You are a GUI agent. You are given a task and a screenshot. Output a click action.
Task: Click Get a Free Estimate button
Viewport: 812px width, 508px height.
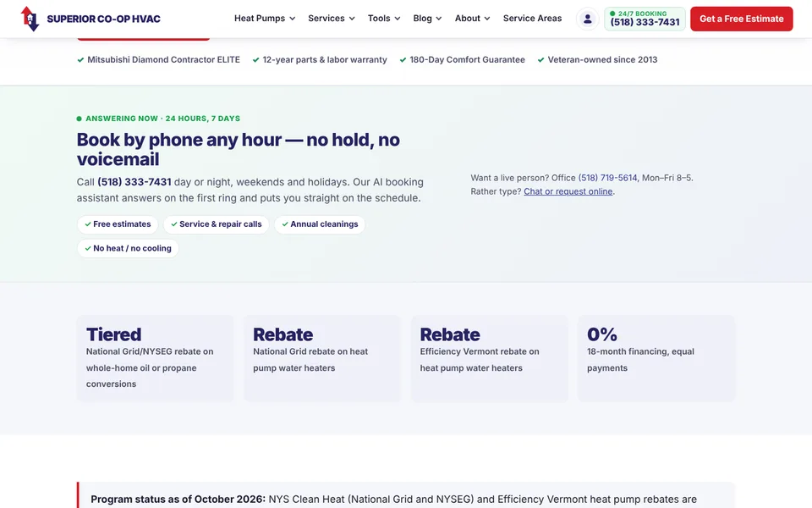coord(742,19)
